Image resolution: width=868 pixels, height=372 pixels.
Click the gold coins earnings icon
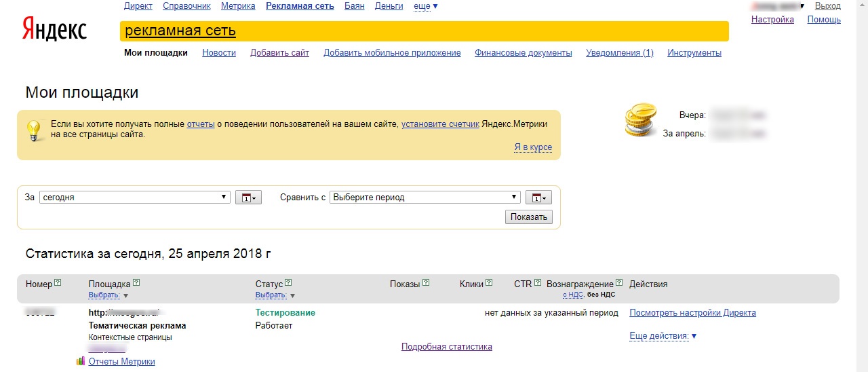point(641,120)
